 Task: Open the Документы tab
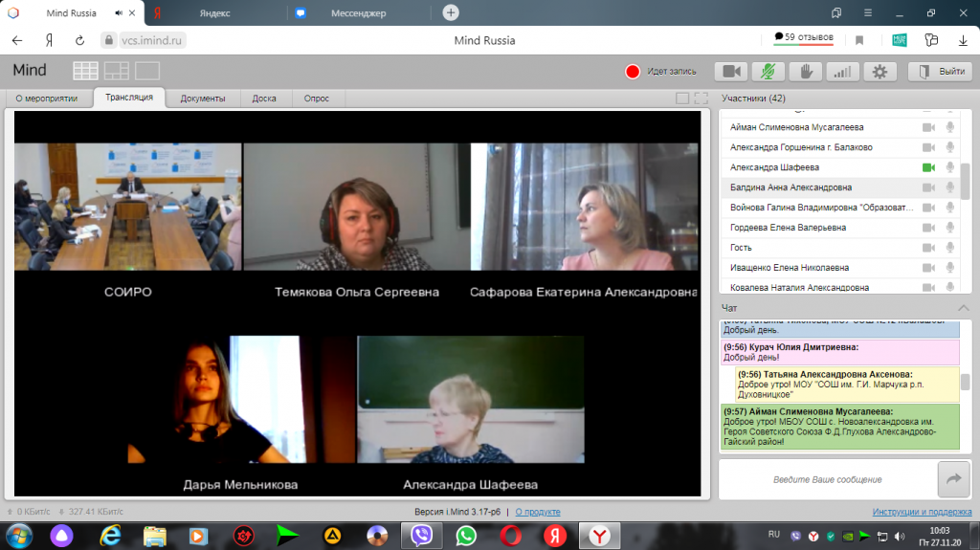[202, 99]
